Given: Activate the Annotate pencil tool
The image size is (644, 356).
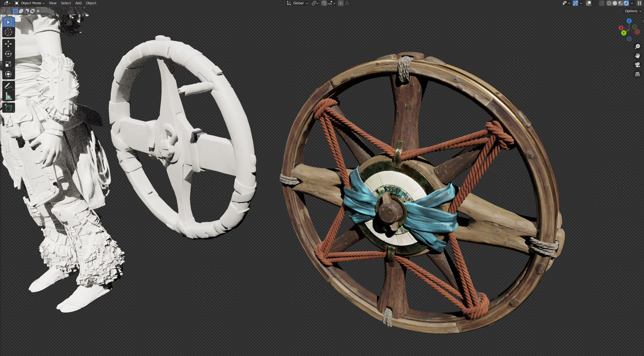Looking at the screenshot, I should pyautogui.click(x=8, y=86).
